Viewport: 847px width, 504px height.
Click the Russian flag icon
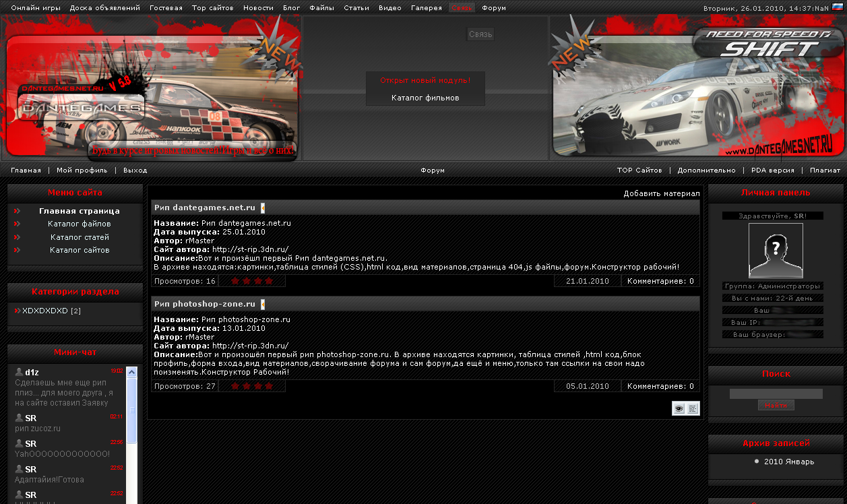[x=838, y=7]
